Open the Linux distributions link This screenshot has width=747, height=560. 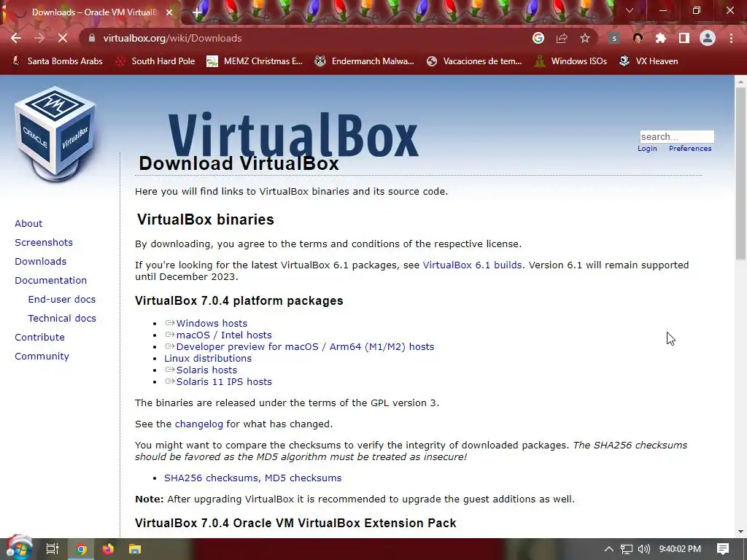[x=208, y=358]
